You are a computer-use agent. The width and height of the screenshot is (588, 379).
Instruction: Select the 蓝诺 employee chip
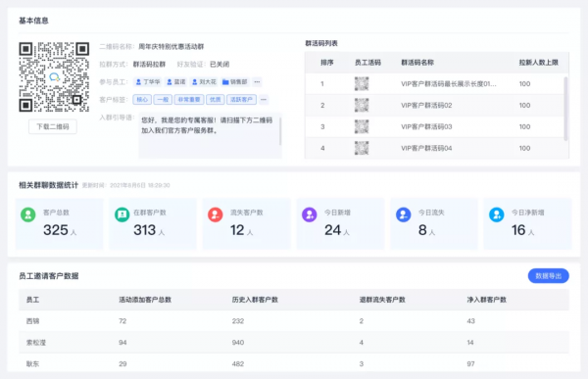[176, 81]
